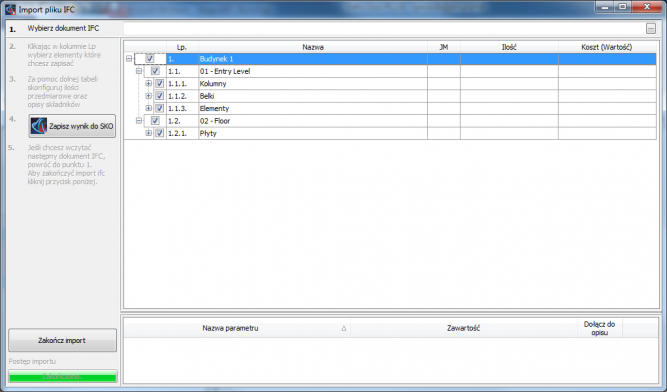
Task: Click the Nazwa column header
Action: 313,47
